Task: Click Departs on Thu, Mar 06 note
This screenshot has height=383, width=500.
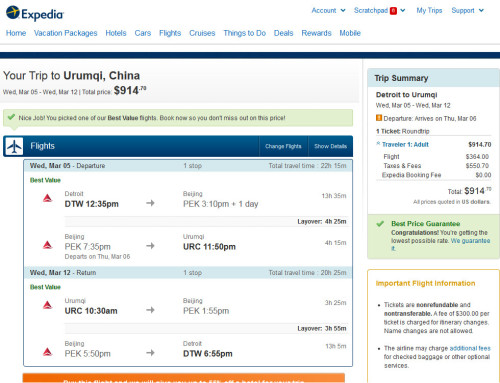Action: [97, 257]
